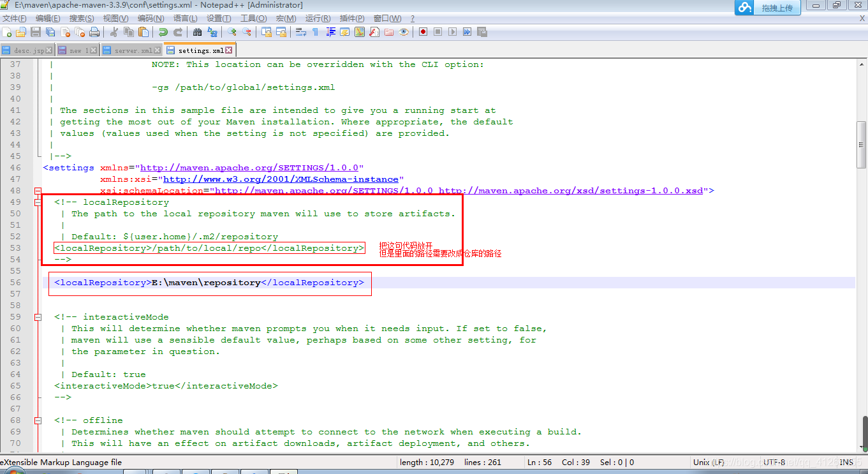Play back recorded macro icon
This screenshot has width=868, height=474.
[452, 32]
